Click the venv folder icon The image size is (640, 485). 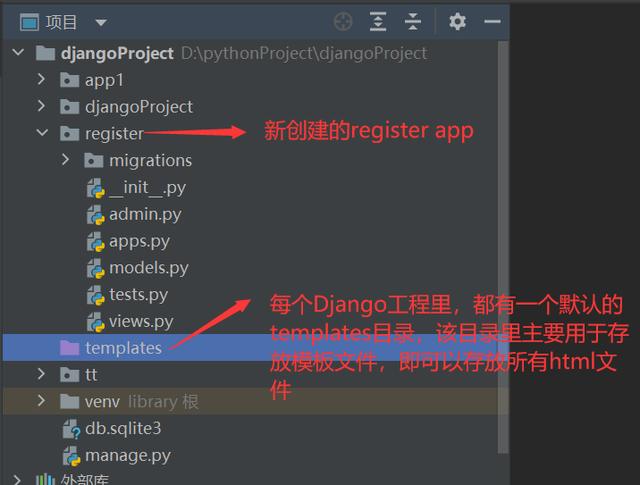coord(69,402)
